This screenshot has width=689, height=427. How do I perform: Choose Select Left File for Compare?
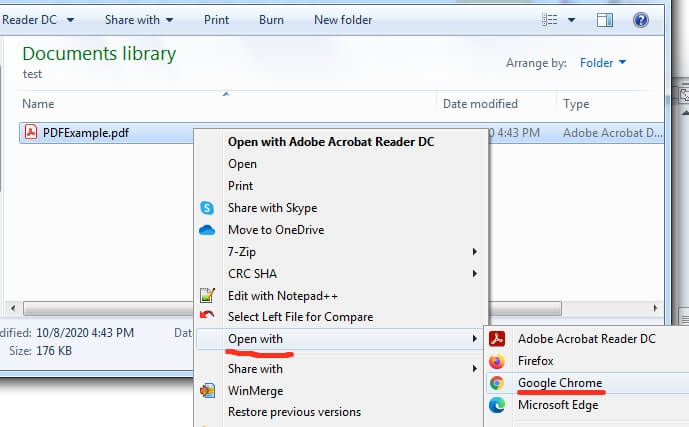pos(301,317)
